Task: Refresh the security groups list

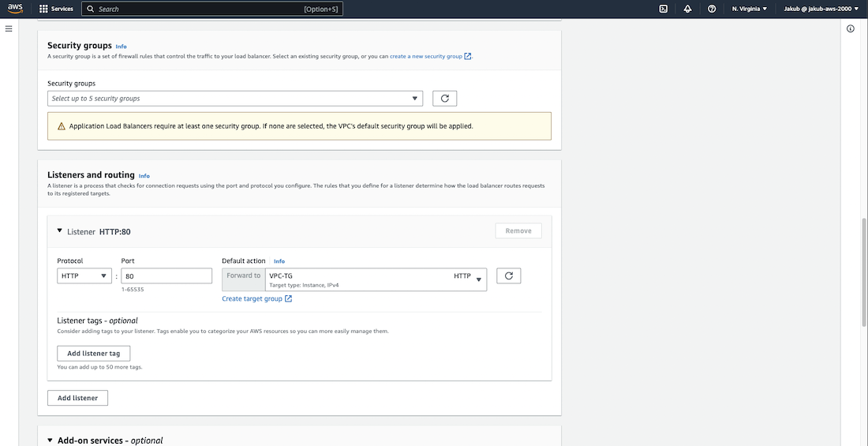Action: tap(444, 99)
